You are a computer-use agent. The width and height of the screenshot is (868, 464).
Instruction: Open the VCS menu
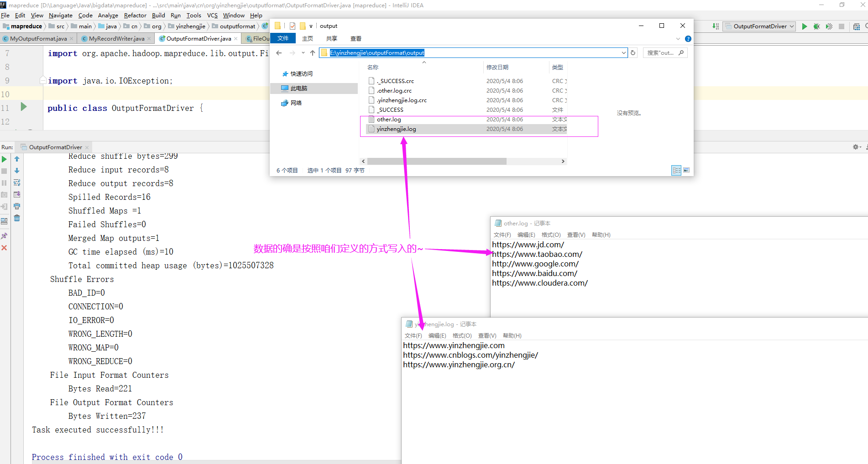(x=212, y=16)
